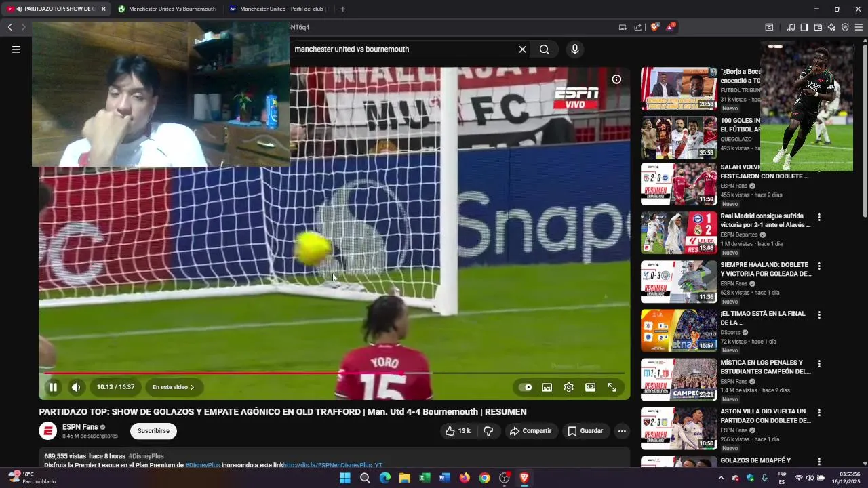Open a new browser tab
The width and height of the screenshot is (868, 488).
(342, 9)
